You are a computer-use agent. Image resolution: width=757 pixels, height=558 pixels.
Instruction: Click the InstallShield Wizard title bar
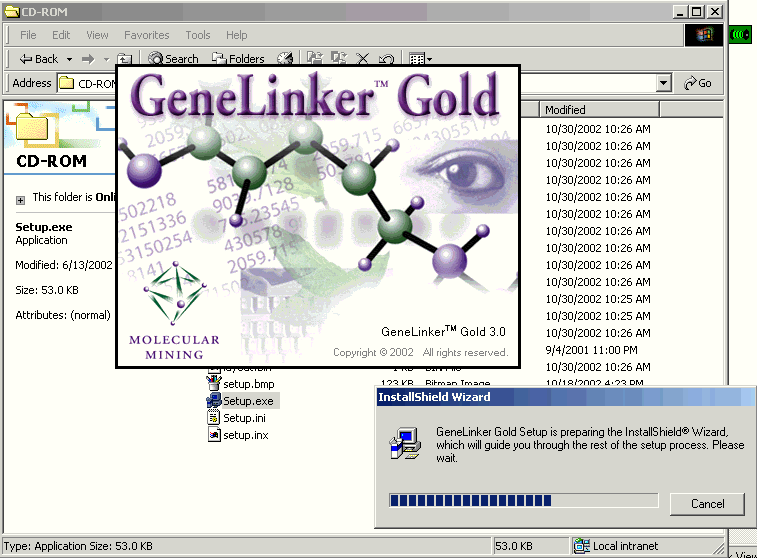point(565,397)
